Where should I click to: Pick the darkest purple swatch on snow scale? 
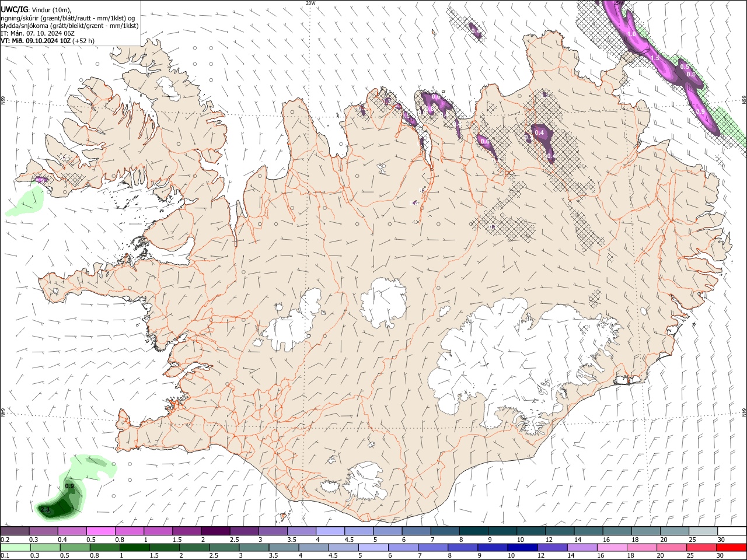(x=215, y=531)
